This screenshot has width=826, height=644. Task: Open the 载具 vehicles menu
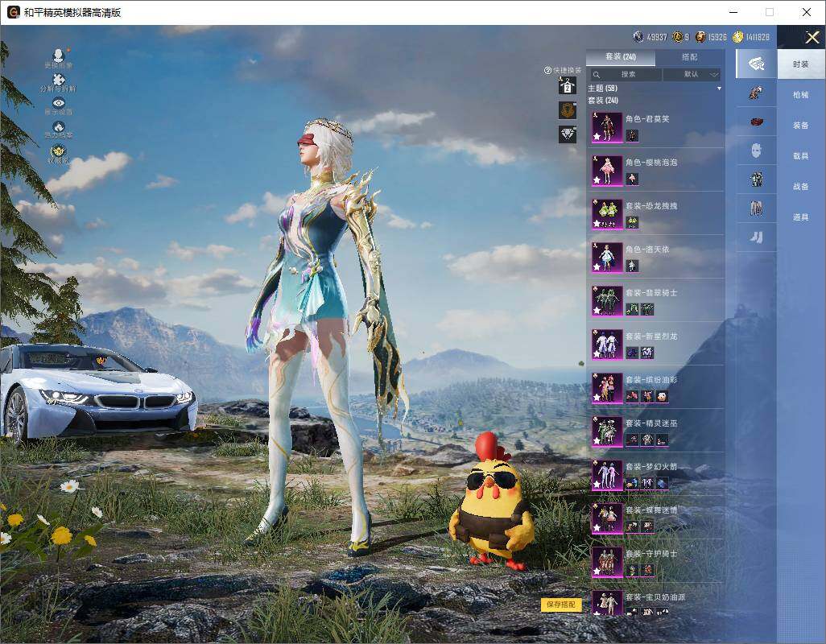coord(801,156)
